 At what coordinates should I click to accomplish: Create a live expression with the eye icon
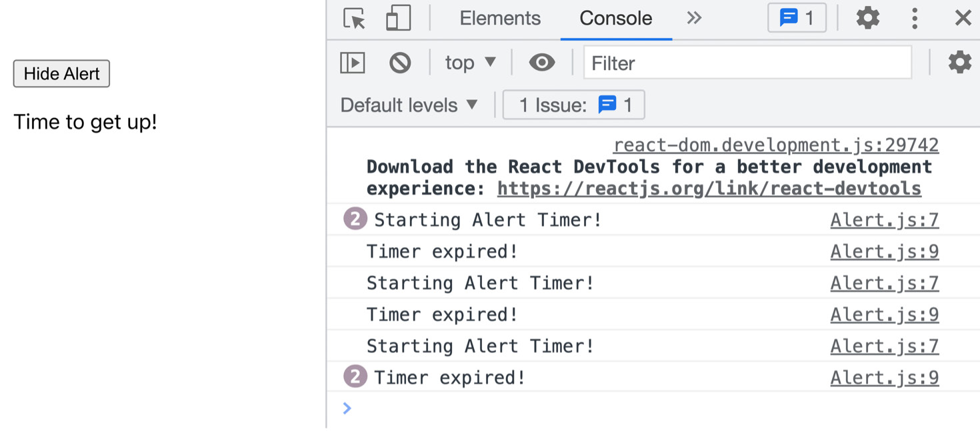pyautogui.click(x=541, y=63)
